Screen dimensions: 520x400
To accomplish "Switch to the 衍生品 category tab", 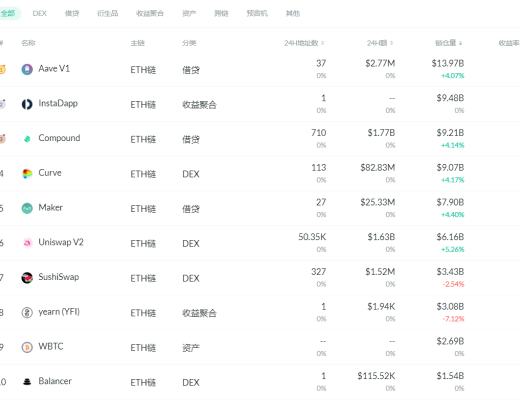I will (x=107, y=13).
